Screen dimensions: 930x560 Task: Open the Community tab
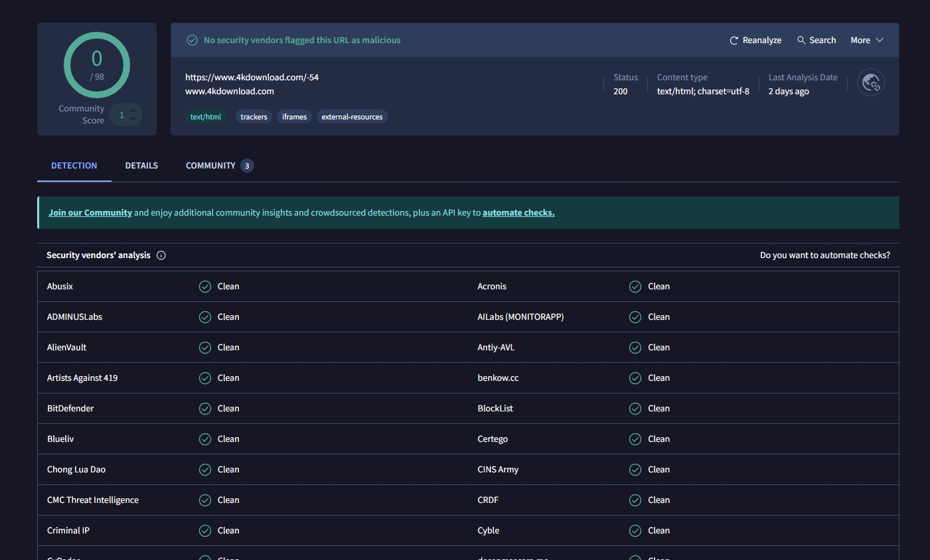click(210, 166)
